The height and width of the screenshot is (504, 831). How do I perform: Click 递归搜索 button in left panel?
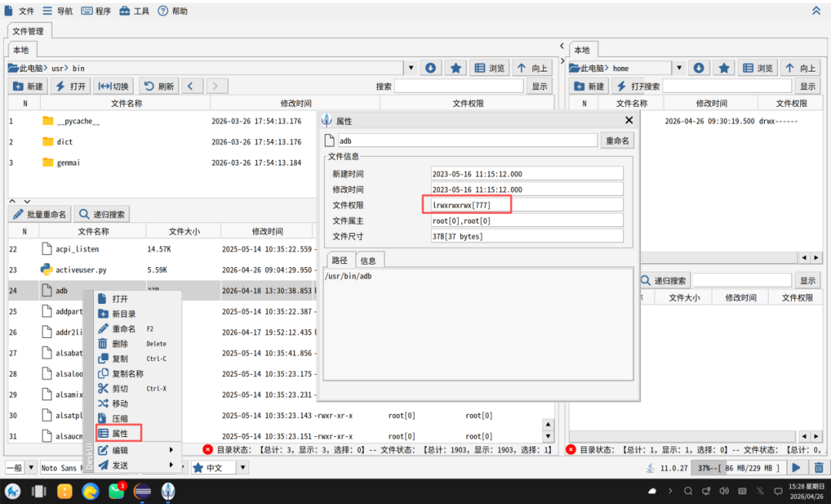click(102, 214)
